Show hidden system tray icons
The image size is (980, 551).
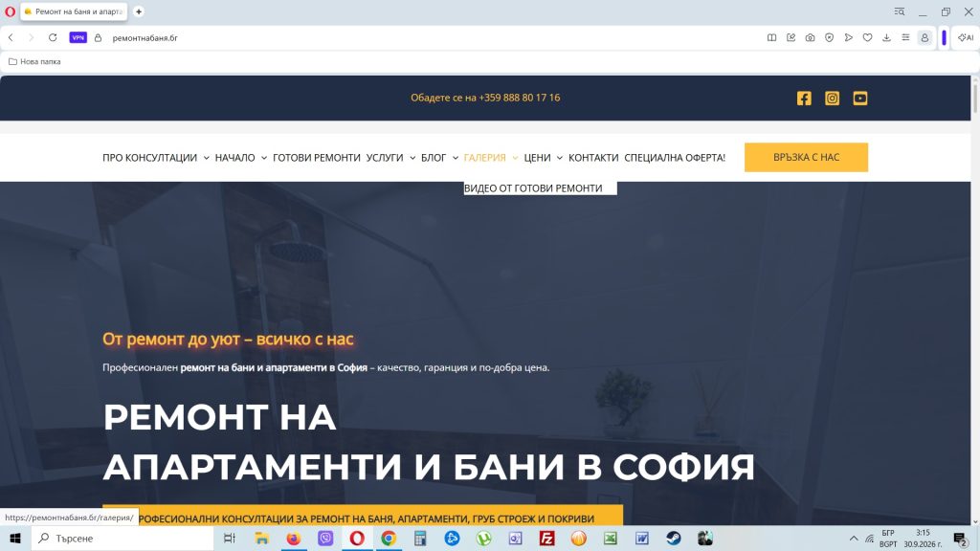[x=853, y=538]
